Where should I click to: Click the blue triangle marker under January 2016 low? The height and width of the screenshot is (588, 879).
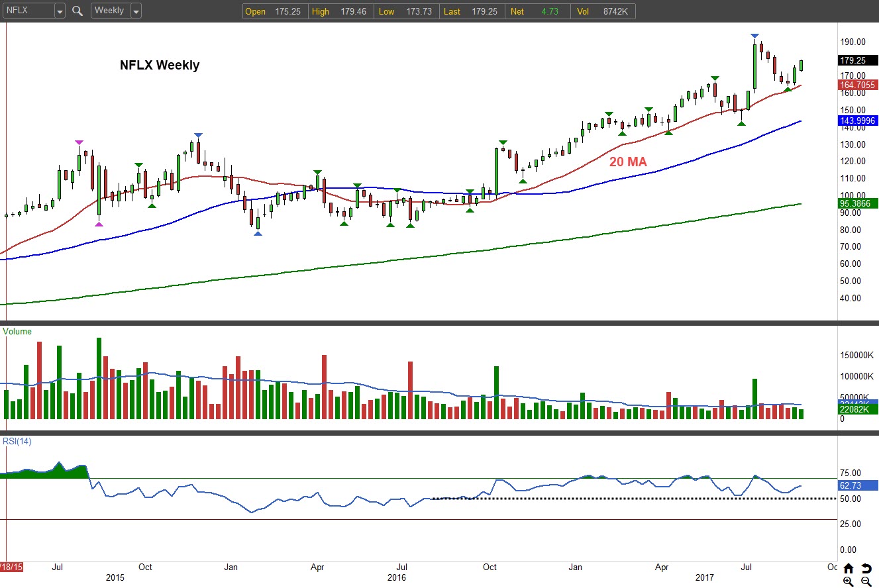coord(258,234)
